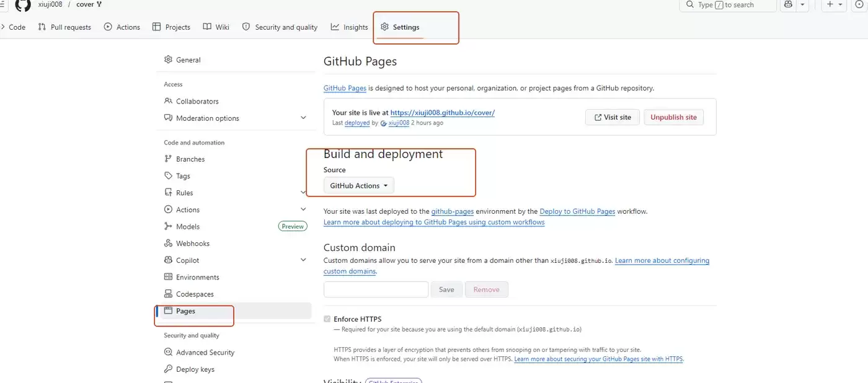Click the GitHub Pages link in description
The image size is (868, 383).
pyautogui.click(x=345, y=88)
